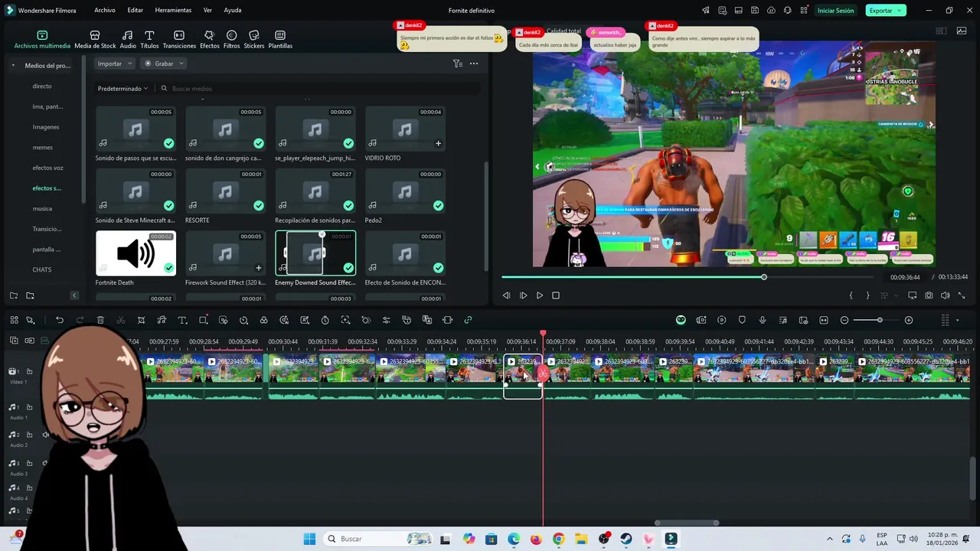Add a marker with shield icon
The height and width of the screenshot is (551, 980).
(742, 320)
